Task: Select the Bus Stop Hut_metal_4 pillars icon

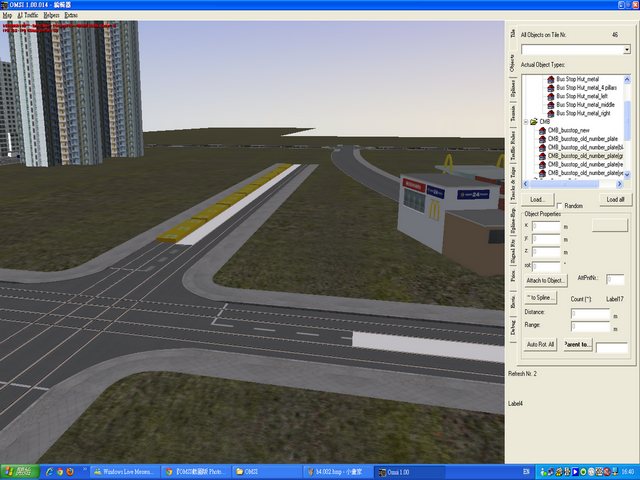Action: click(550, 87)
